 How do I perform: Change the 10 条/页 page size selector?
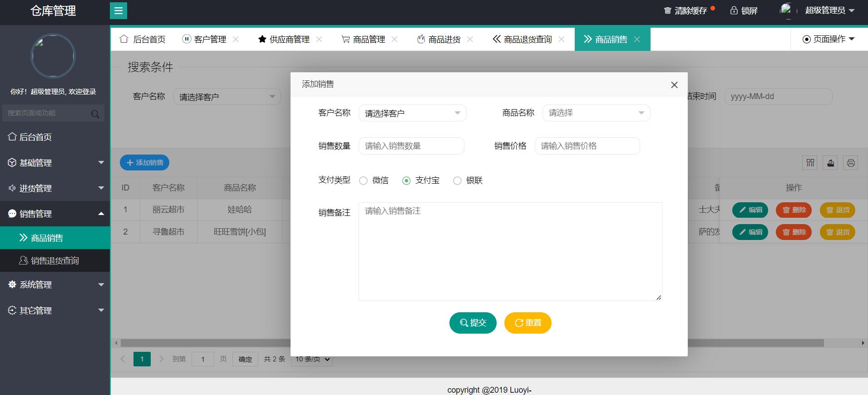pos(313,359)
